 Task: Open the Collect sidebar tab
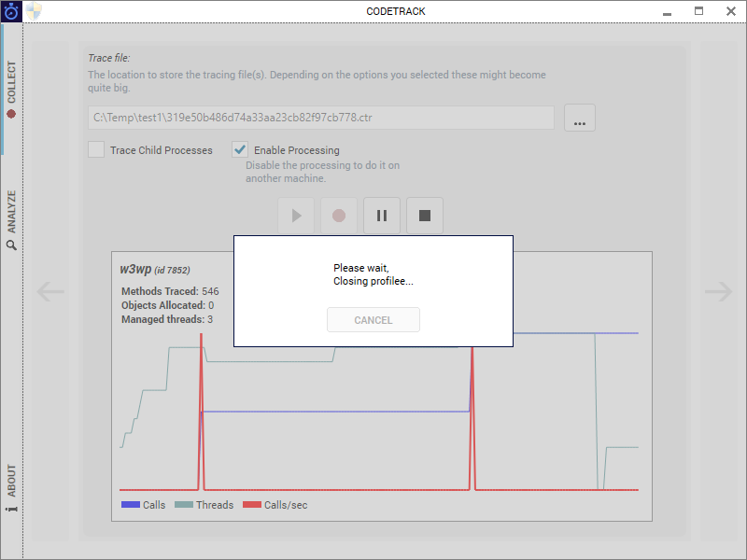(11, 89)
